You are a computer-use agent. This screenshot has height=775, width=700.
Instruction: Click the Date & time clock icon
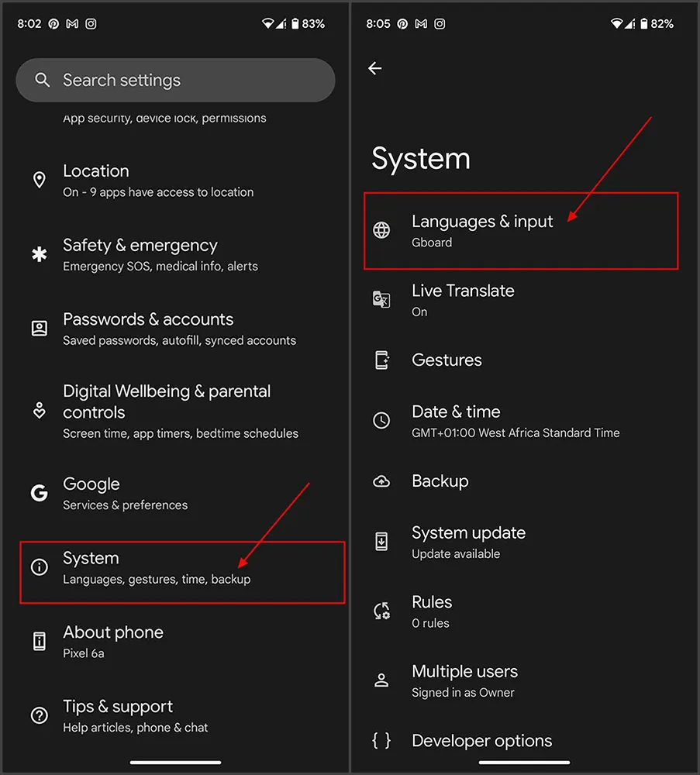381,421
